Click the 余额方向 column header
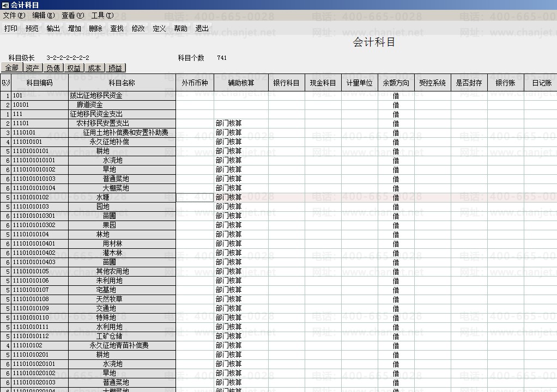This screenshot has width=557, height=392. click(x=396, y=83)
